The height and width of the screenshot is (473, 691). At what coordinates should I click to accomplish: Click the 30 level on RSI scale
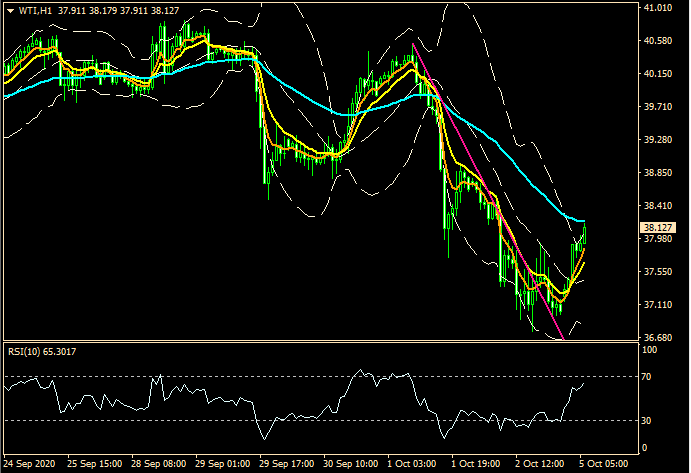pos(649,421)
